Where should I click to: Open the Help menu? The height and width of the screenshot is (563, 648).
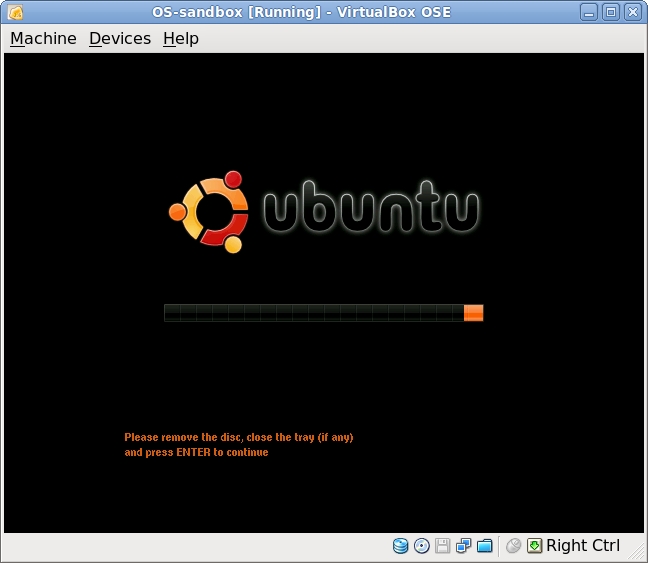click(181, 38)
